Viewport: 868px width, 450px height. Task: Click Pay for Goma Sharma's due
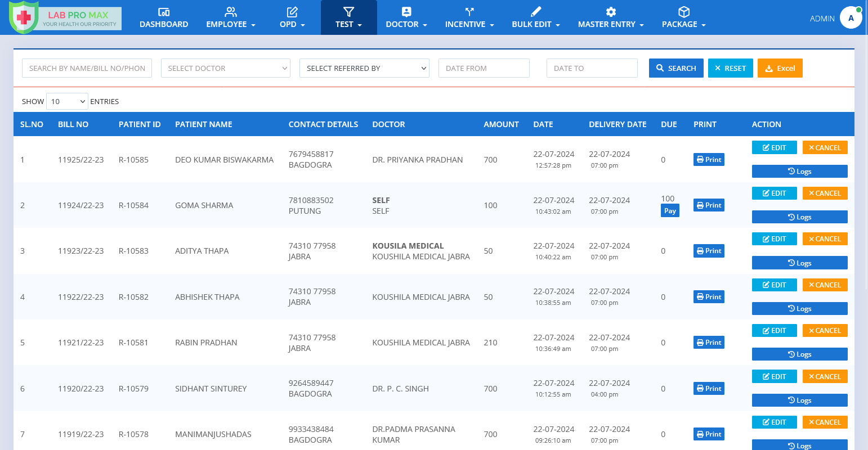click(x=670, y=211)
